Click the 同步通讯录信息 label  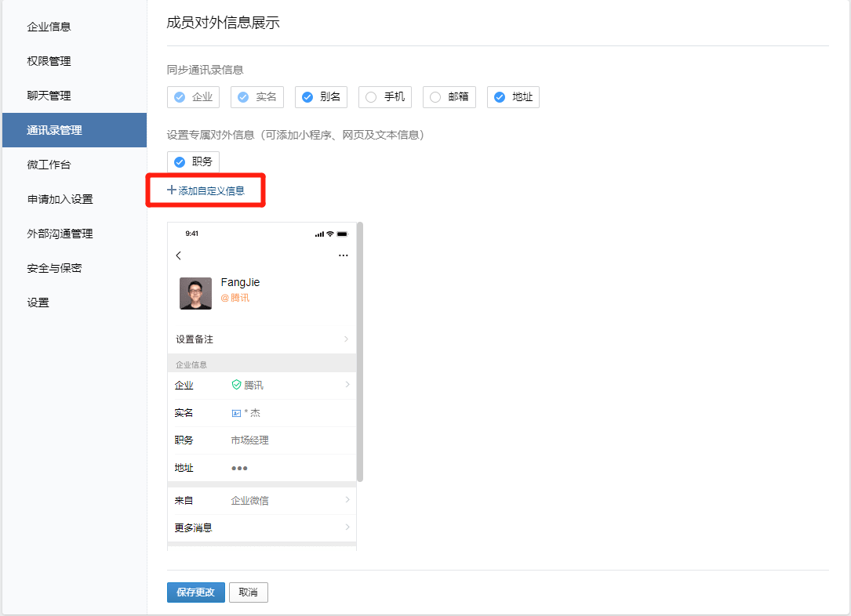[x=205, y=70]
